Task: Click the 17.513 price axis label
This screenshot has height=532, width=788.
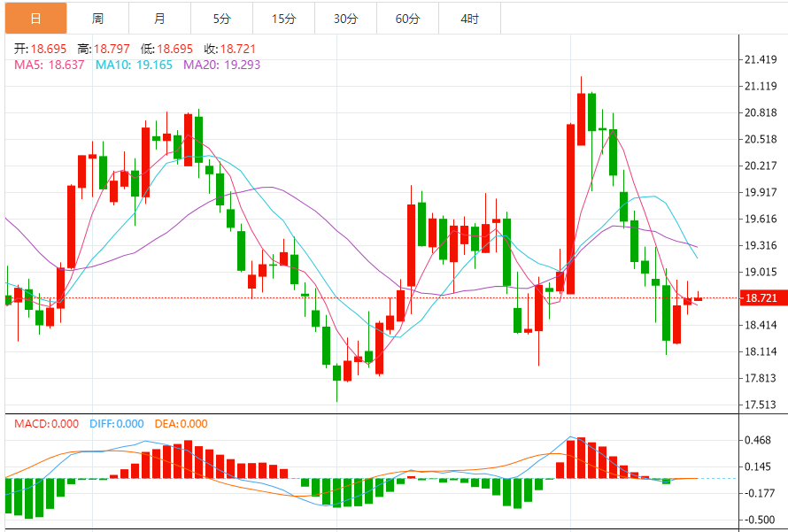Action: click(x=761, y=405)
